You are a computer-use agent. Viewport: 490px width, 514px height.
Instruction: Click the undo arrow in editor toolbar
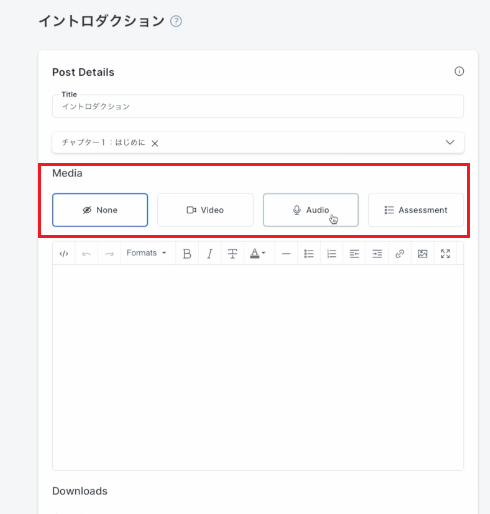pyautogui.click(x=87, y=254)
